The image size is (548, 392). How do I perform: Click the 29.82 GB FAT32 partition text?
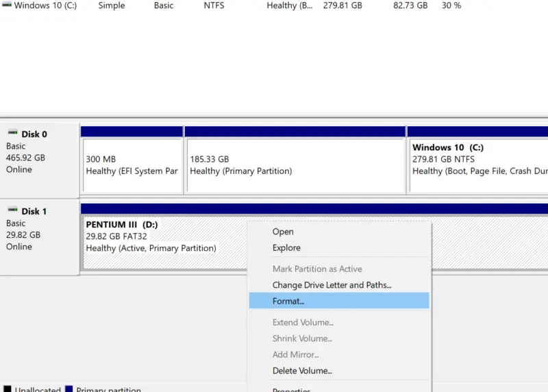tap(116, 236)
